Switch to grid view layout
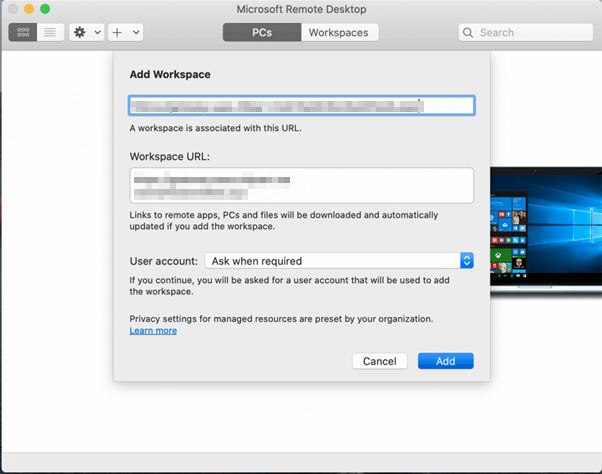 [22, 32]
